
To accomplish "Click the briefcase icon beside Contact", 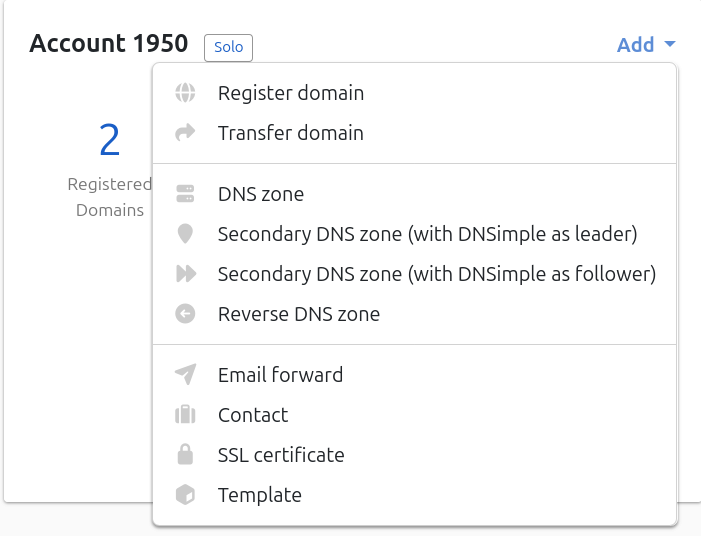I will [x=185, y=415].
